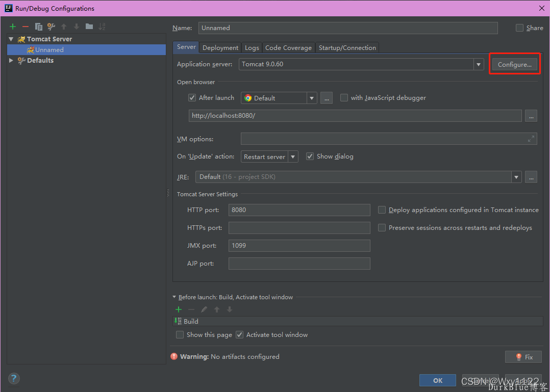The height and width of the screenshot is (392, 550).
Task: Remove configuration with red minus icon
Action: tap(26, 27)
